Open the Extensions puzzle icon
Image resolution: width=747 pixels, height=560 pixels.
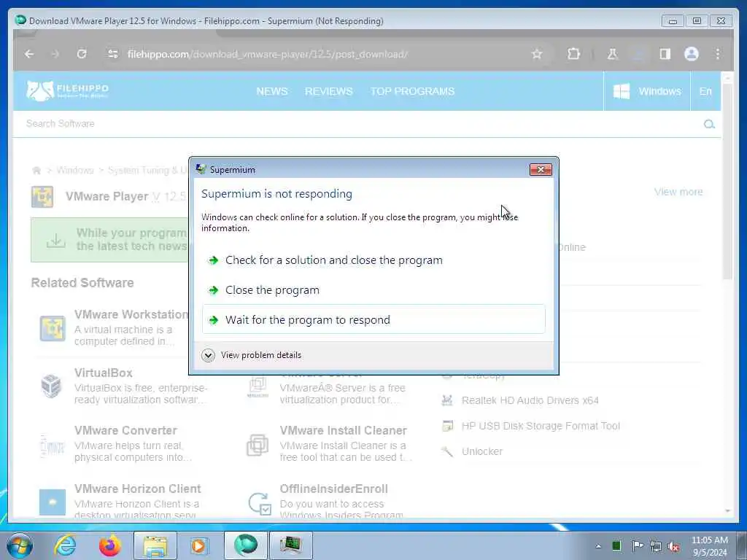pyautogui.click(x=573, y=54)
